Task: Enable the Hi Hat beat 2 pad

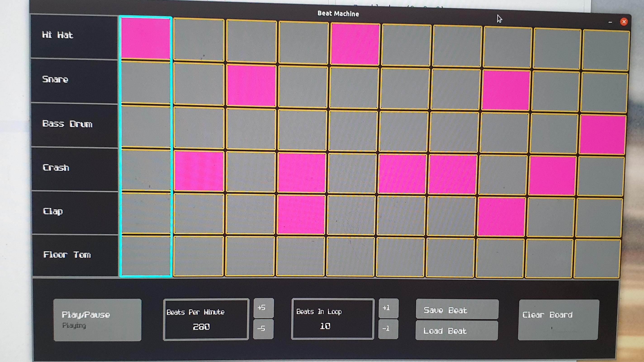Action: (199, 40)
